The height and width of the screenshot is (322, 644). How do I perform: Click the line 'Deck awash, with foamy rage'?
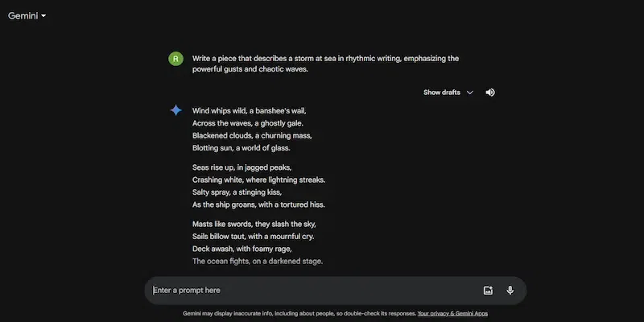click(x=238, y=249)
